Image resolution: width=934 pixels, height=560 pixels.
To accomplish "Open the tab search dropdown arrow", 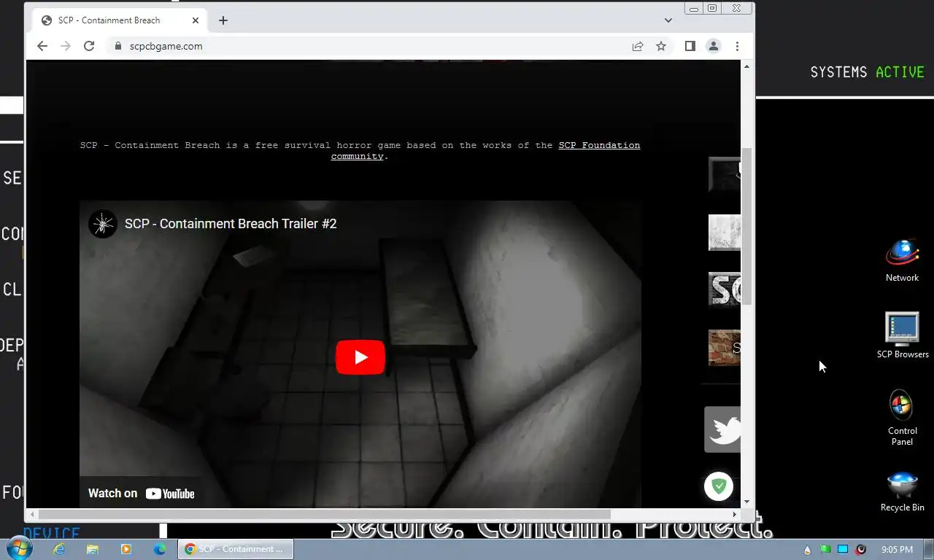I will pos(668,20).
